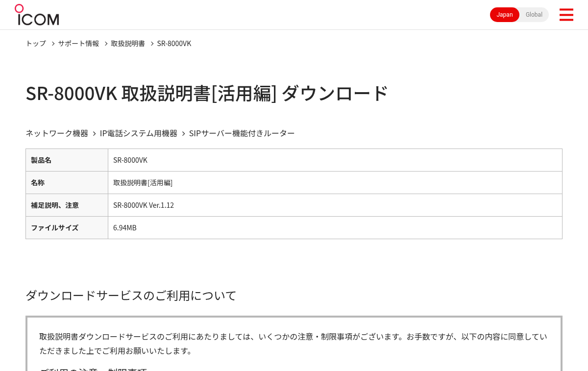Switch site region to Japan

(x=505, y=15)
